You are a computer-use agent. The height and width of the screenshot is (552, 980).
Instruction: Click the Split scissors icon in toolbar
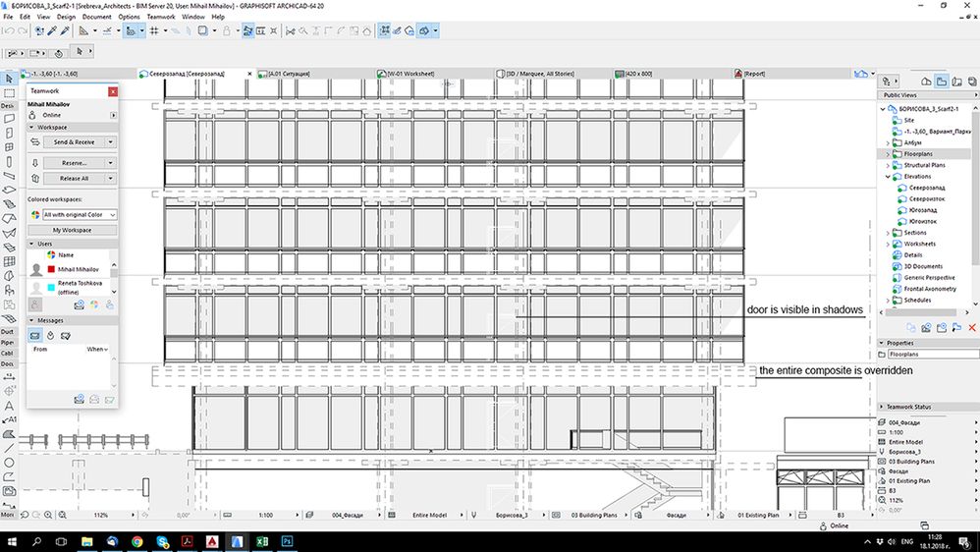coord(290,30)
